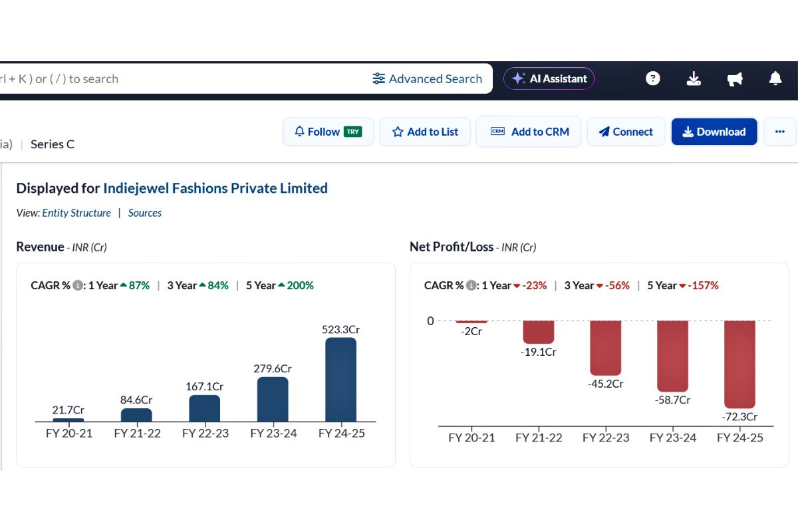The height and width of the screenshot is (532, 798).
Task: Open Advanced Search filters
Action: [x=427, y=78]
